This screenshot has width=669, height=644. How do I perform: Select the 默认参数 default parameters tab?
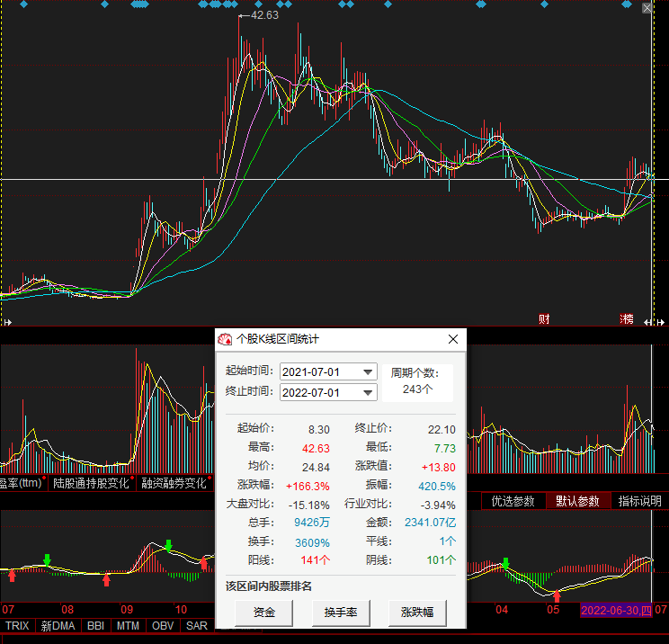(x=576, y=501)
